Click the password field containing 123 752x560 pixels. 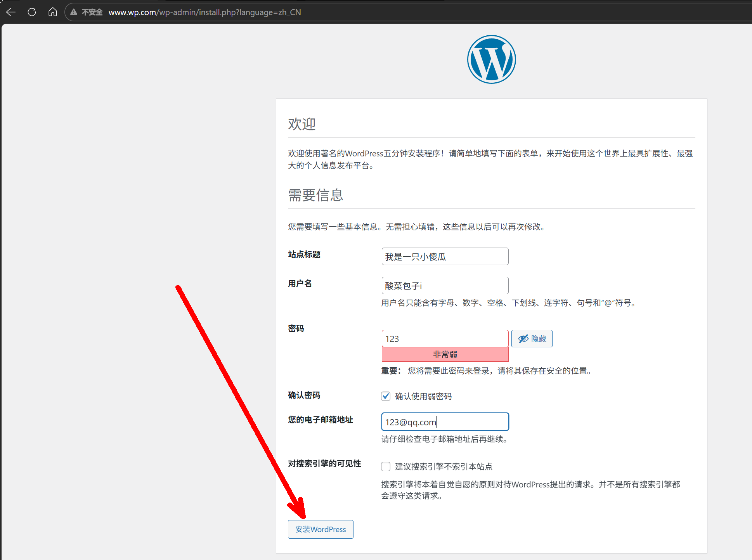tap(445, 339)
